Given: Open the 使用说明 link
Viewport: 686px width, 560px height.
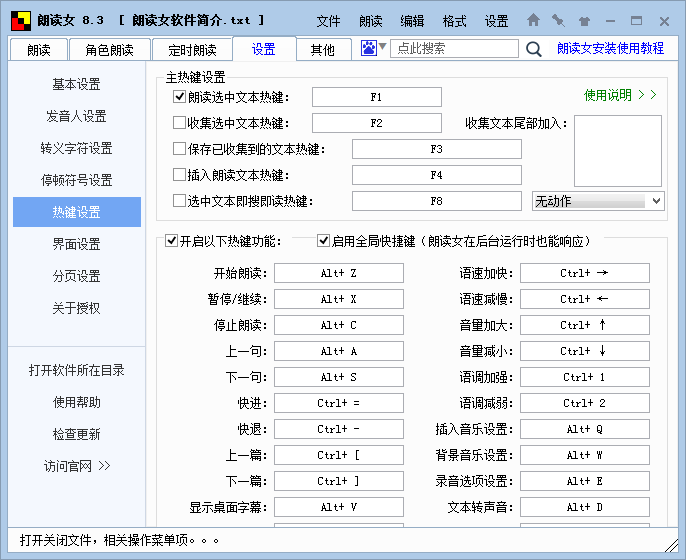Looking at the screenshot, I should pos(620,95).
